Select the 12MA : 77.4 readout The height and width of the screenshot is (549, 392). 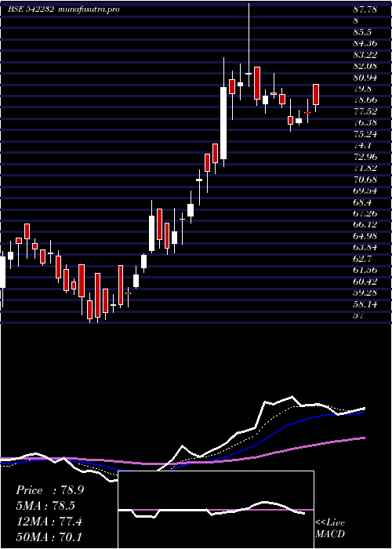(49, 522)
